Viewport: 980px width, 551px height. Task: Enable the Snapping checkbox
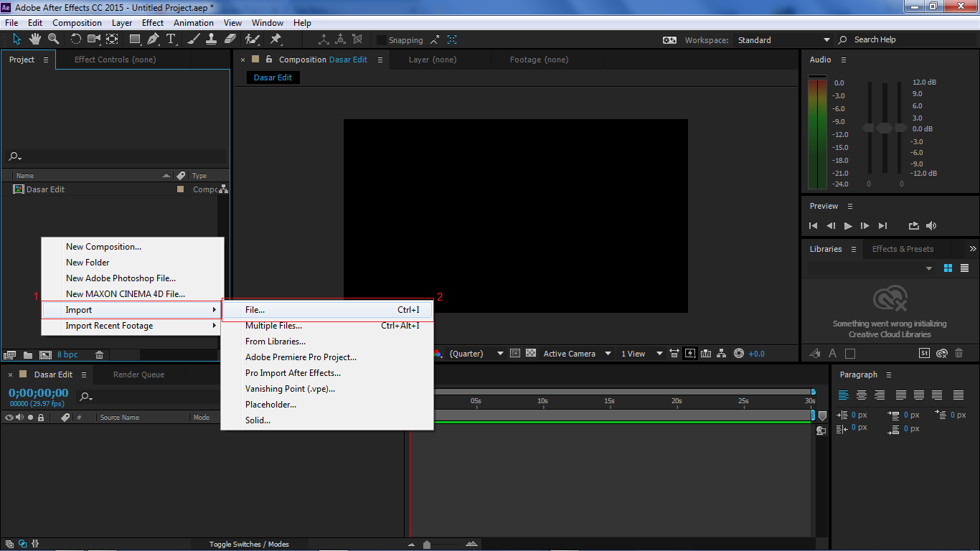(x=382, y=40)
